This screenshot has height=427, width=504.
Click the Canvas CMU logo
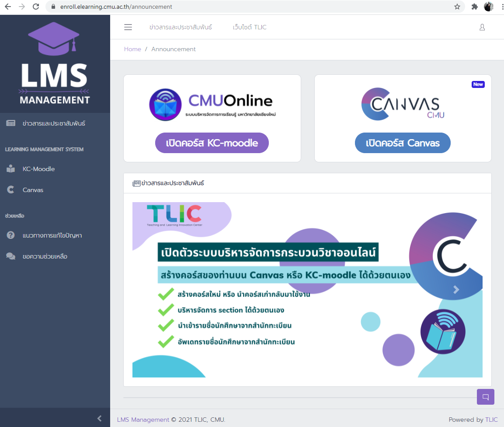(x=403, y=104)
